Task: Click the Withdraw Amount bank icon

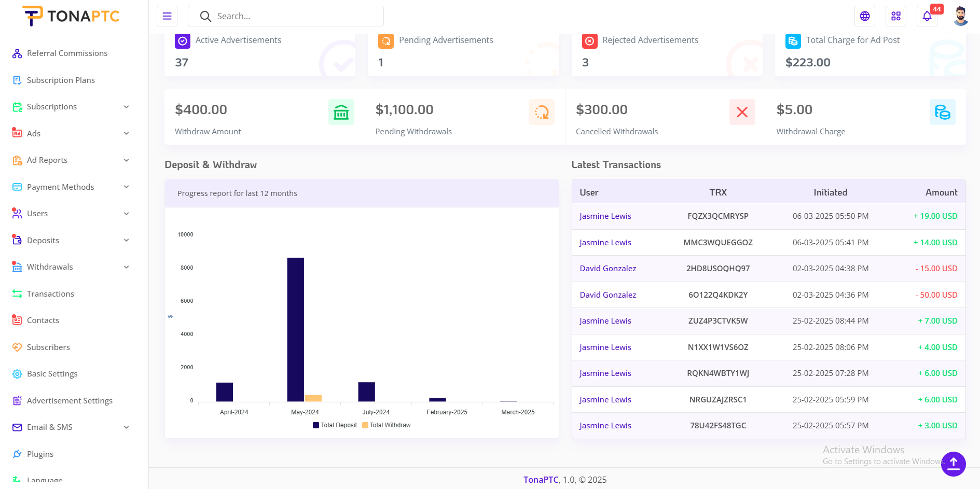Action: tap(341, 112)
